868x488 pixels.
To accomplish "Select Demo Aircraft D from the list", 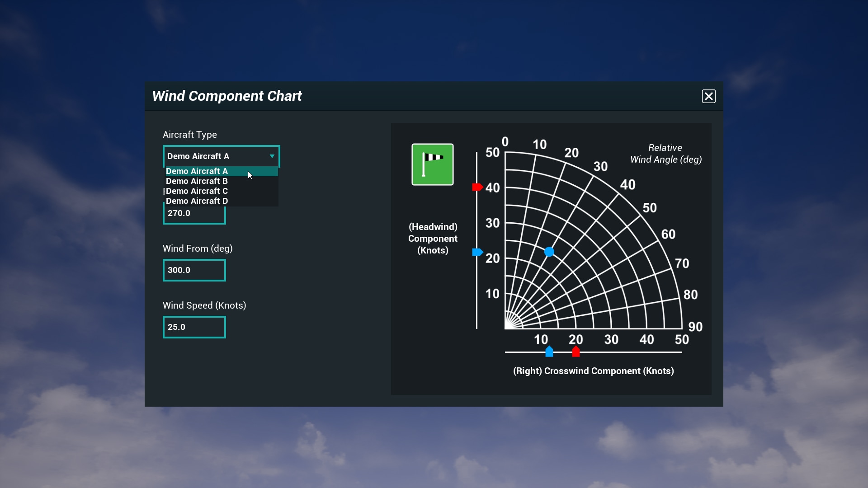I will (x=196, y=201).
